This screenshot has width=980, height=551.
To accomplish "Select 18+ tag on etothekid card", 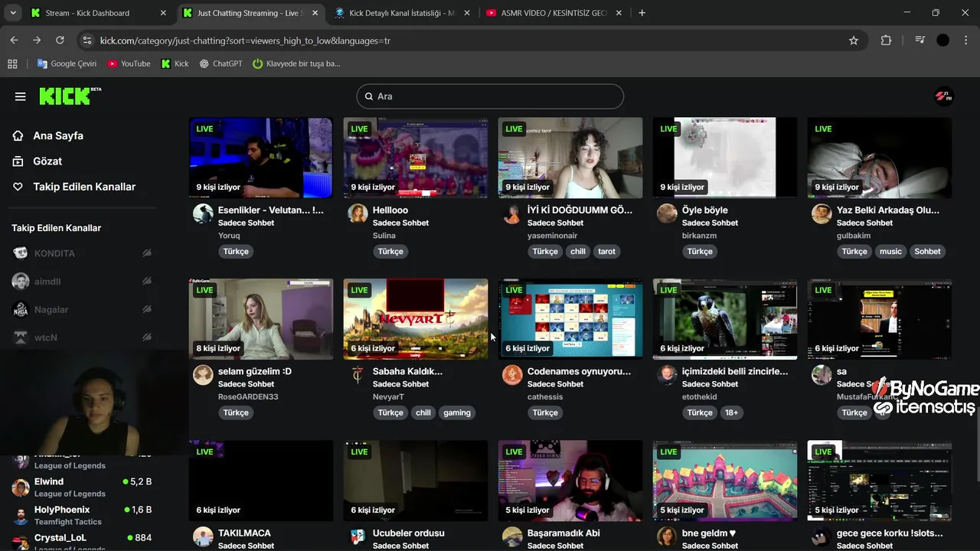I will coord(732,412).
